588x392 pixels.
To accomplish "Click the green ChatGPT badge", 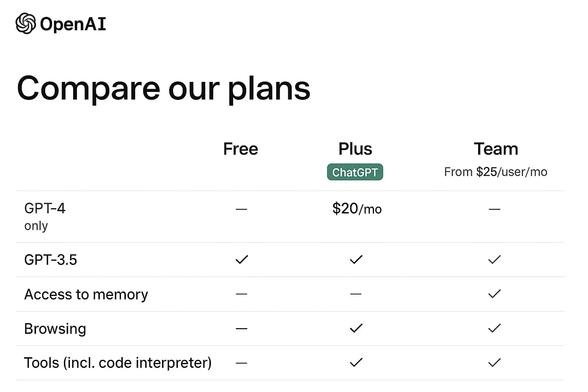I will pyautogui.click(x=355, y=172).
